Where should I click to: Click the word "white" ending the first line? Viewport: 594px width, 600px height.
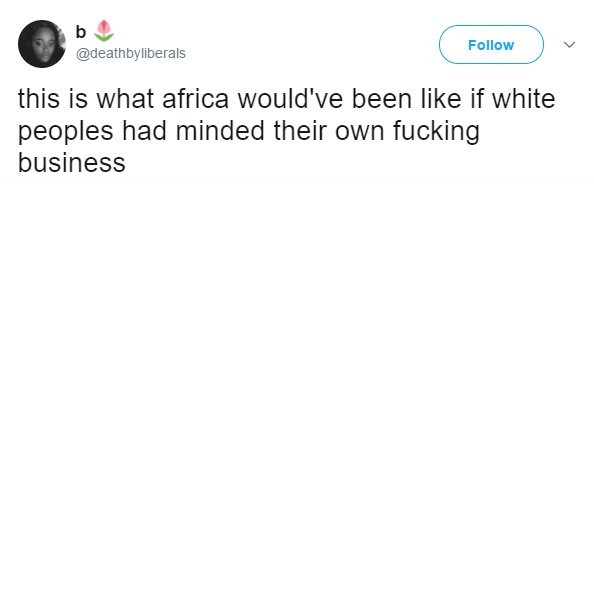(x=524, y=99)
